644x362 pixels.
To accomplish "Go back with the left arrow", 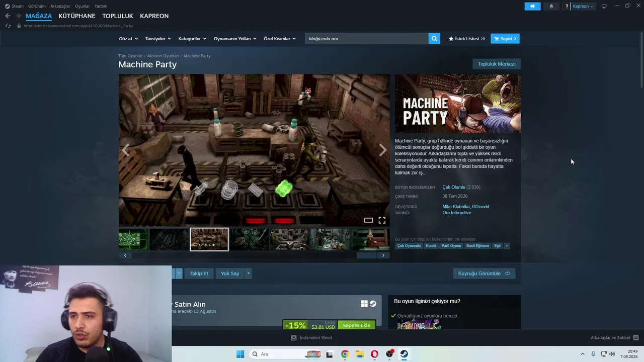I will [8, 16].
